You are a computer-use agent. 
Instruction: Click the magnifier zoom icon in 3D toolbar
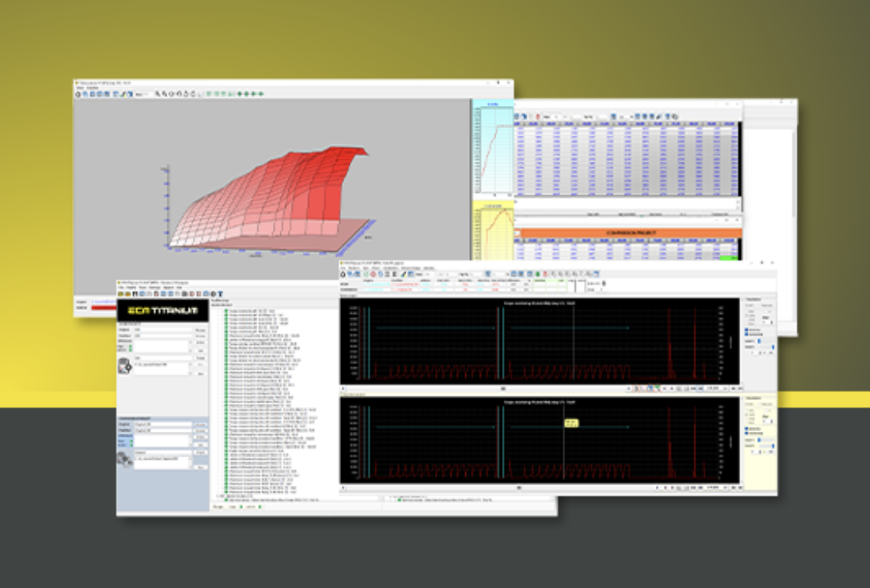tap(158, 94)
